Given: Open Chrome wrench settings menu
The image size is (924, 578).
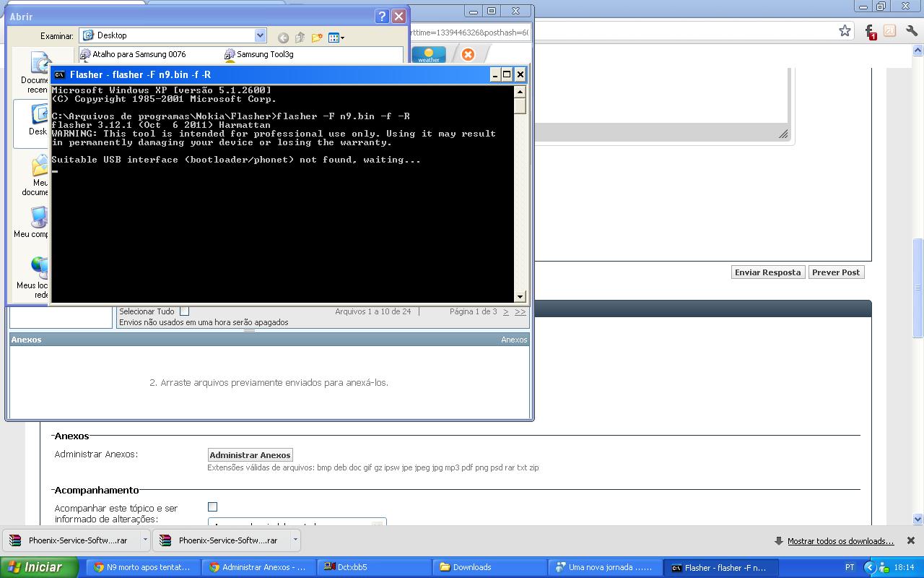Looking at the screenshot, I should tap(911, 30).
